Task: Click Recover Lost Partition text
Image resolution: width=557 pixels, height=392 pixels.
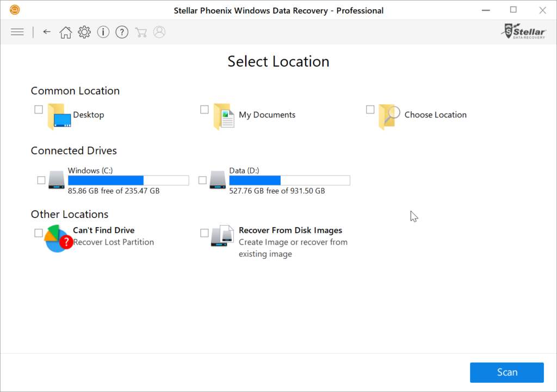Action: coord(114,242)
